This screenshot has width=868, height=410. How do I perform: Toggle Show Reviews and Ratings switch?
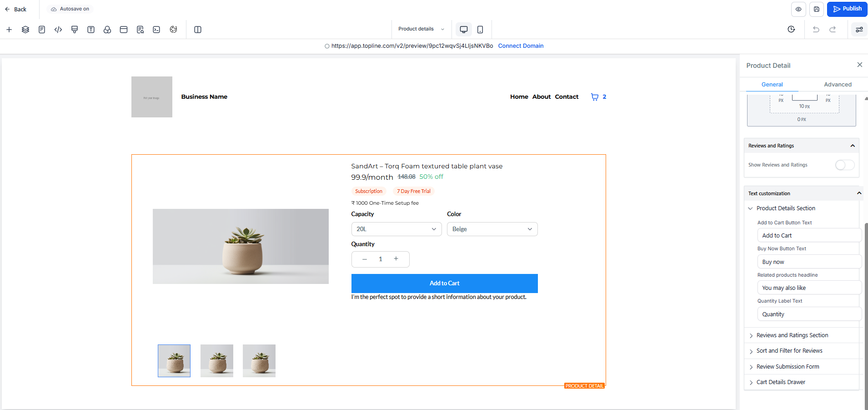click(845, 165)
